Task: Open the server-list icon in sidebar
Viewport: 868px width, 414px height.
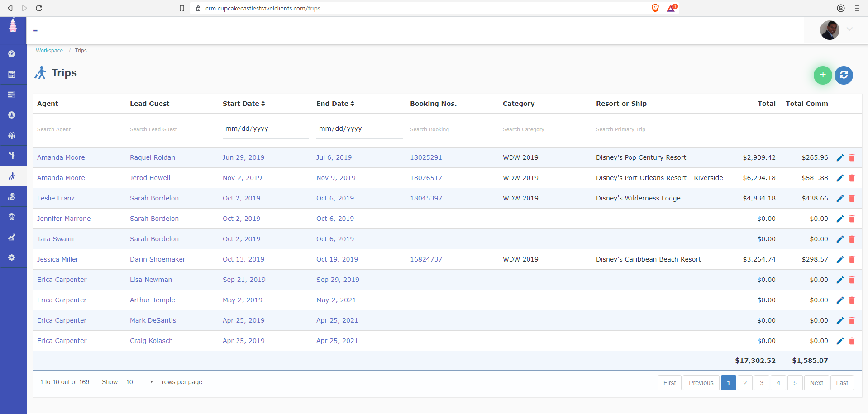Action: pos(12,95)
